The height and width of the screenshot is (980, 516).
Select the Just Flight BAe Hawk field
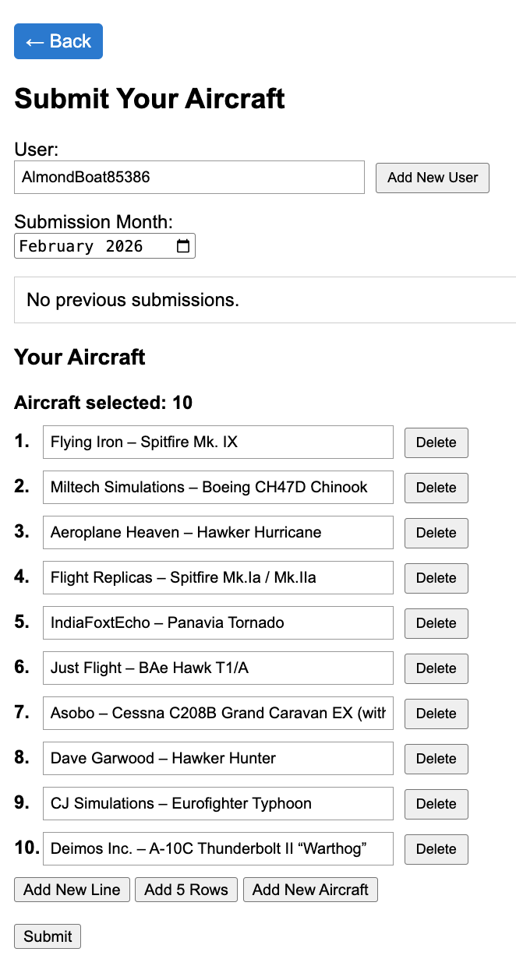pos(218,668)
